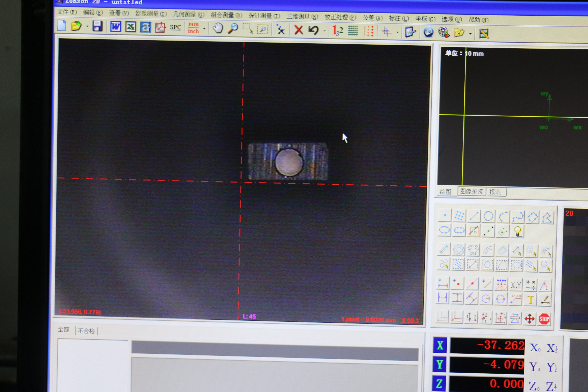Screen dimensions: 588x392
Task: Click the red dotted grid icon
Action: pos(369,31)
